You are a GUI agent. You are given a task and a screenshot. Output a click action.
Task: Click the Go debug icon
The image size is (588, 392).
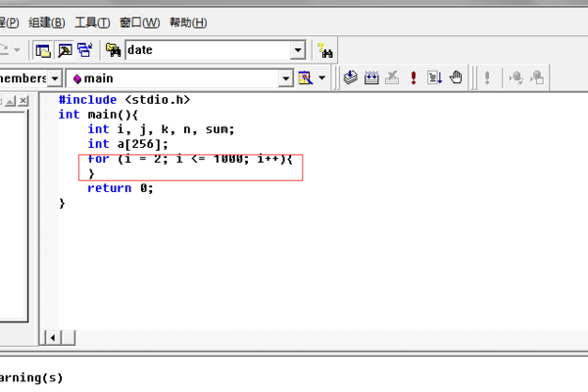[435, 77]
